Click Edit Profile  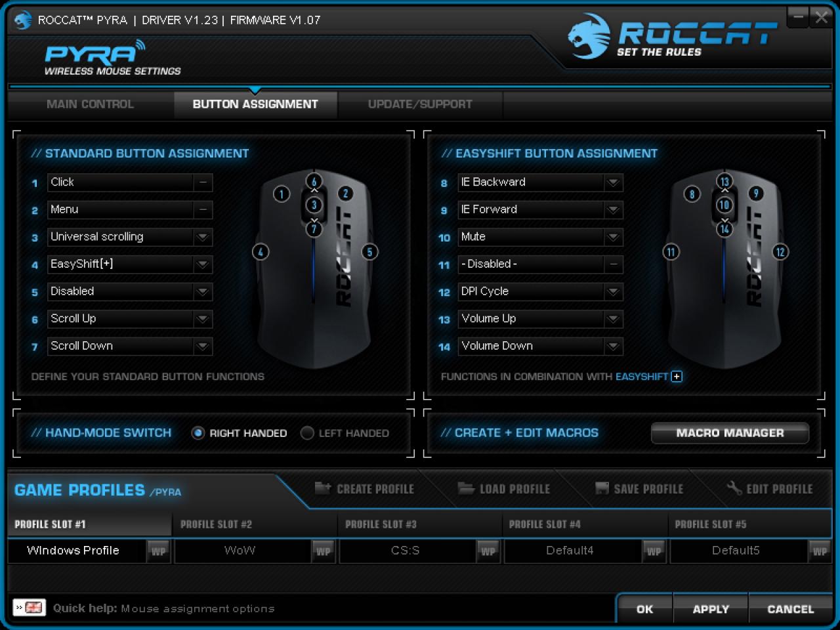[770, 489]
